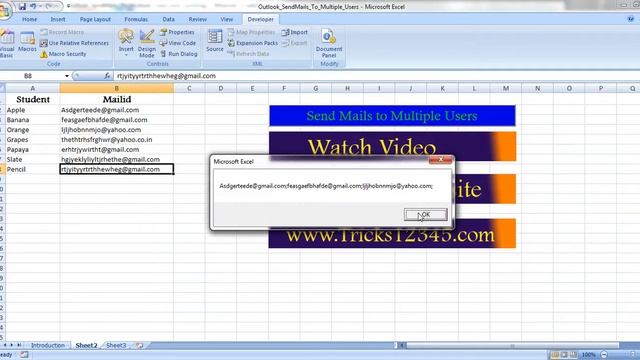The height and width of the screenshot is (360, 640).
Task: Open the View tab
Action: (x=227, y=19)
